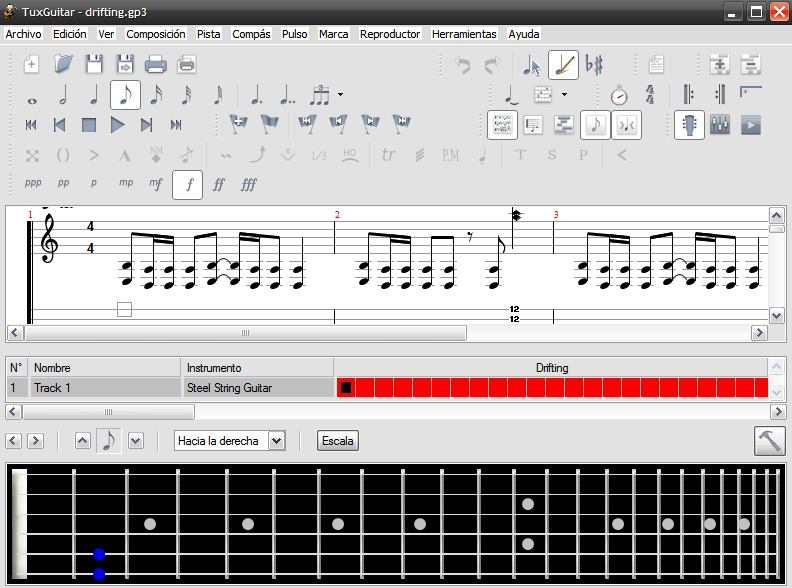Select the forte dynamic

tap(187, 185)
